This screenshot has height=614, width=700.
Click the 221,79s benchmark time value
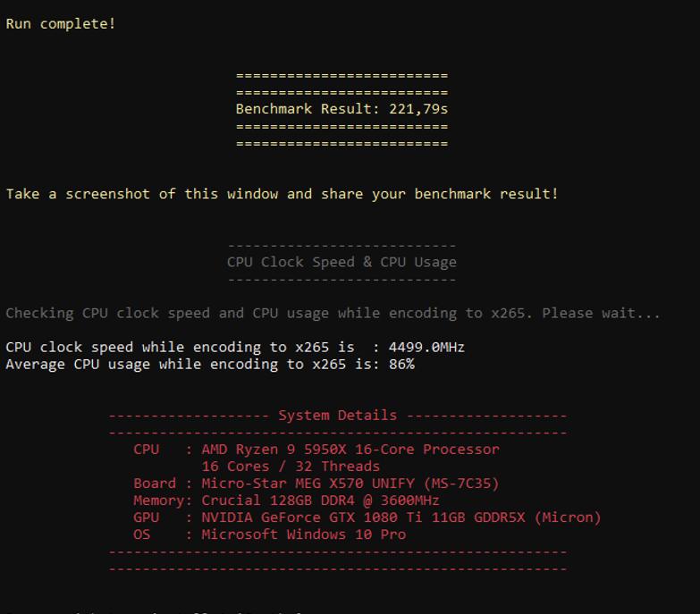pyautogui.click(x=418, y=109)
